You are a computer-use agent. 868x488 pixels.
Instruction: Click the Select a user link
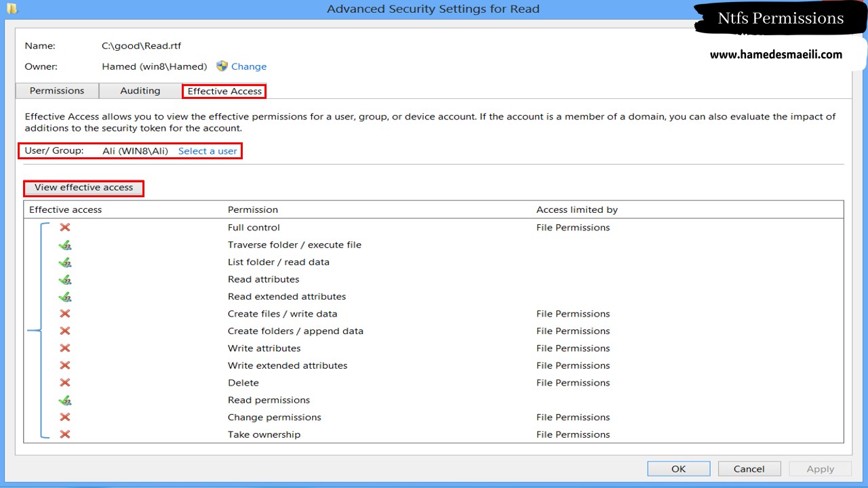[208, 151]
